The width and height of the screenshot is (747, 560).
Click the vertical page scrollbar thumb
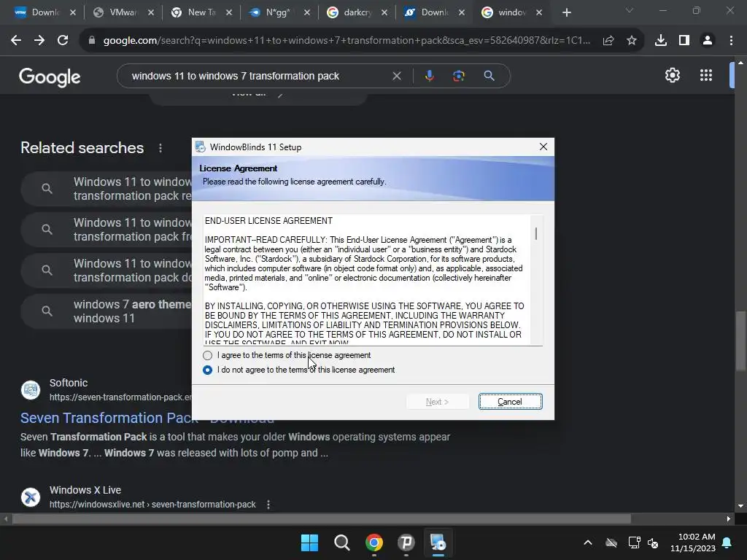pyautogui.click(x=740, y=341)
